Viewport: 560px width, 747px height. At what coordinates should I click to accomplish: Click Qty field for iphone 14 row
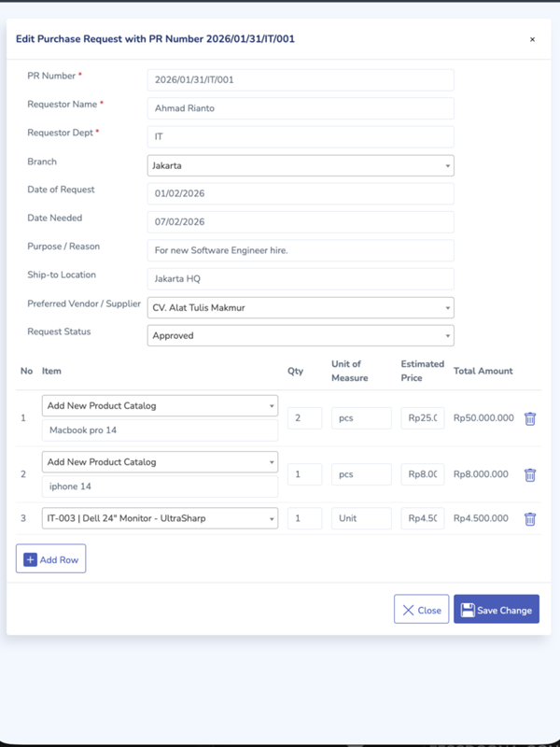coord(305,474)
